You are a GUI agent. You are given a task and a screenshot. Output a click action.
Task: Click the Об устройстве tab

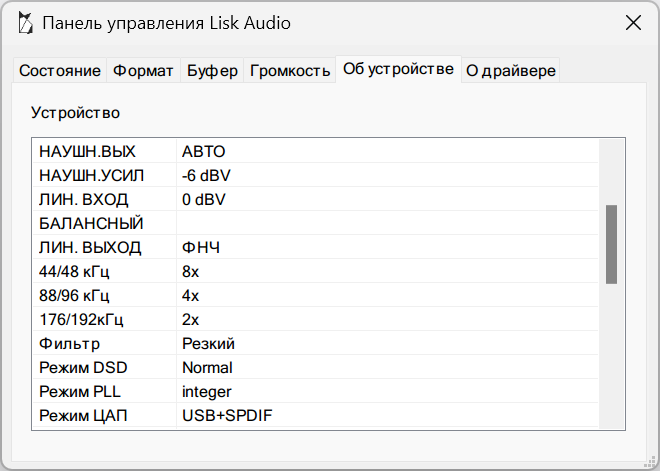[x=398, y=69]
